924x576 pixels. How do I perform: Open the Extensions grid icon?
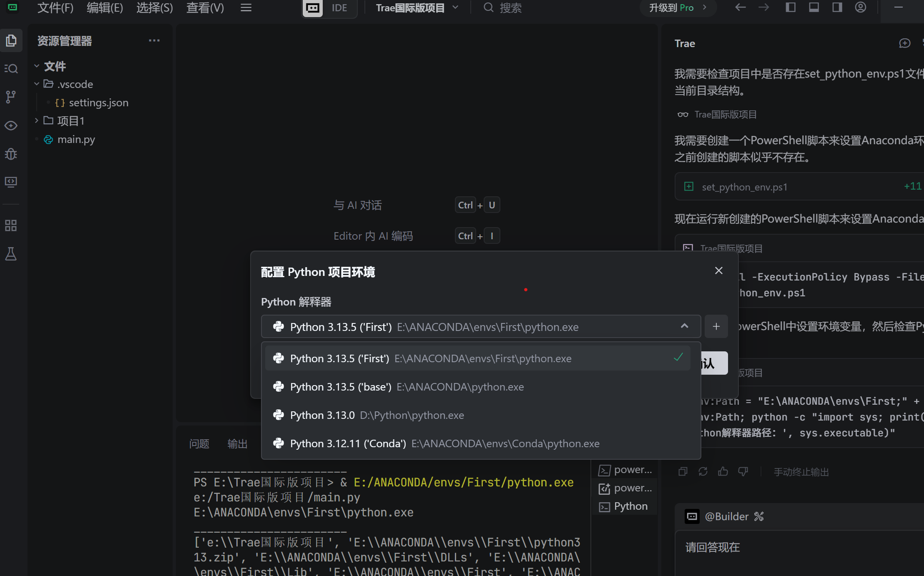[x=11, y=225]
